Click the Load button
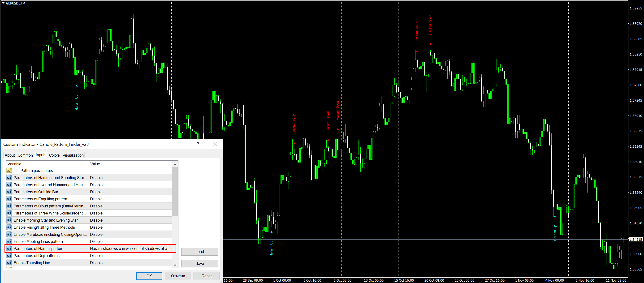Viewport: 644px width, 283px height. (199, 252)
